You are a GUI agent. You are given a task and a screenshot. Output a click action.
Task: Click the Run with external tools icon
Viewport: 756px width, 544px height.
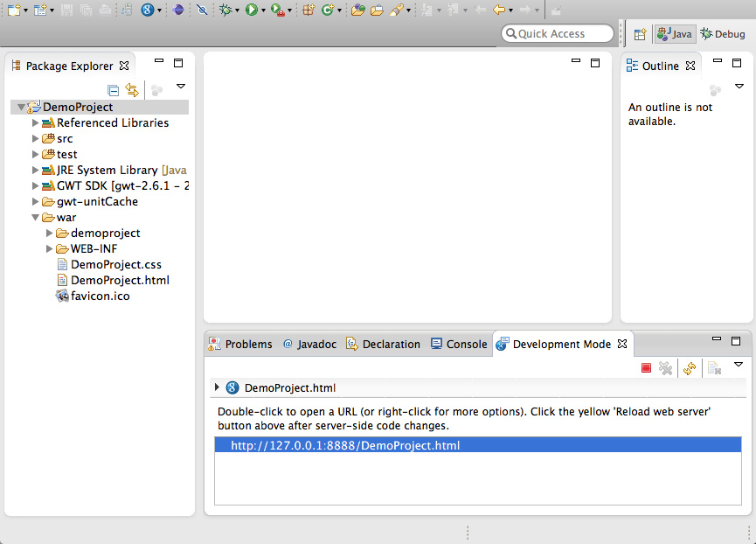[x=277, y=9]
